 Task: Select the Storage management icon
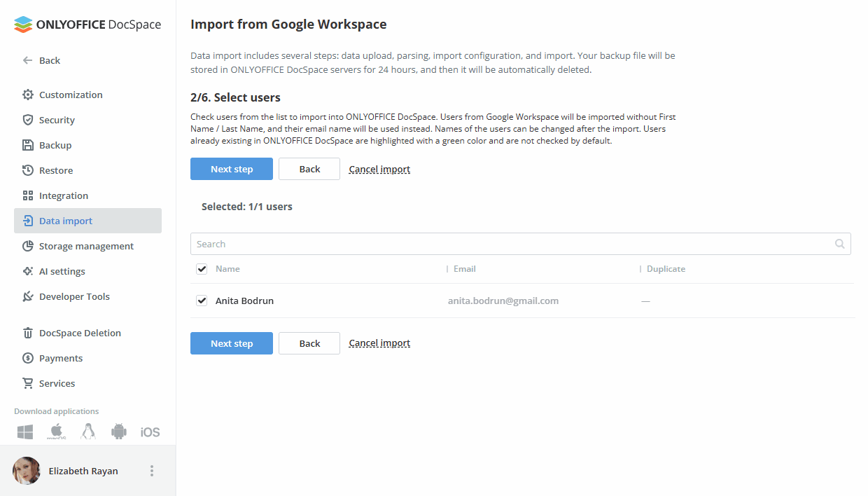click(x=28, y=245)
